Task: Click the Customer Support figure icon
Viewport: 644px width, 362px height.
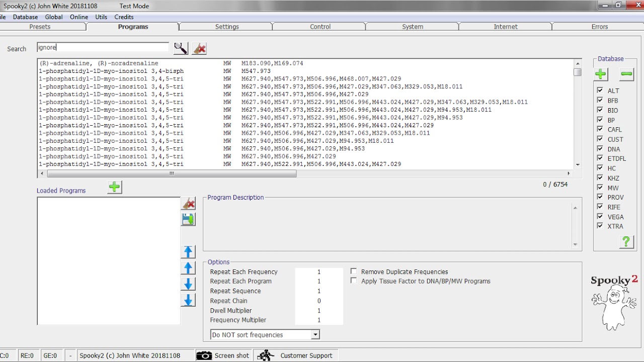Action: pyautogui.click(x=266, y=355)
